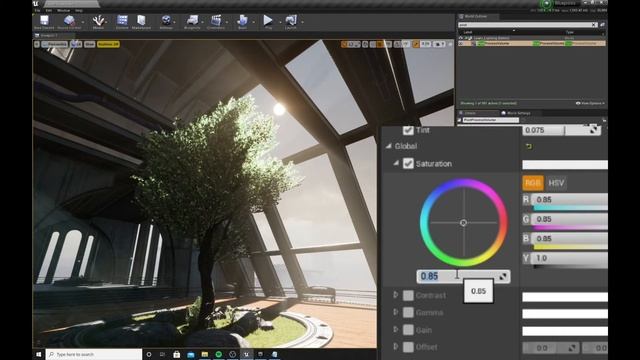640x360 pixels.
Task: Open the Spotify taskbar icon
Action: [x=218, y=354]
